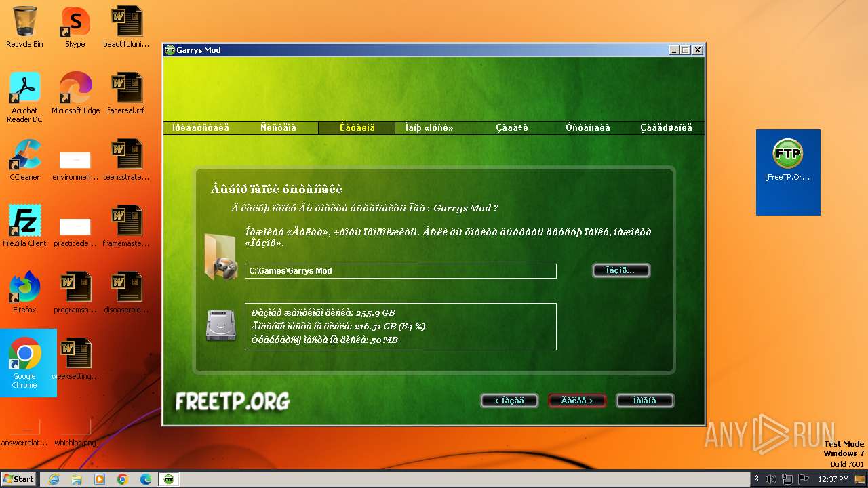The image size is (868, 488).
Task: Open File Explorer from the taskbar
Action: click(77, 479)
